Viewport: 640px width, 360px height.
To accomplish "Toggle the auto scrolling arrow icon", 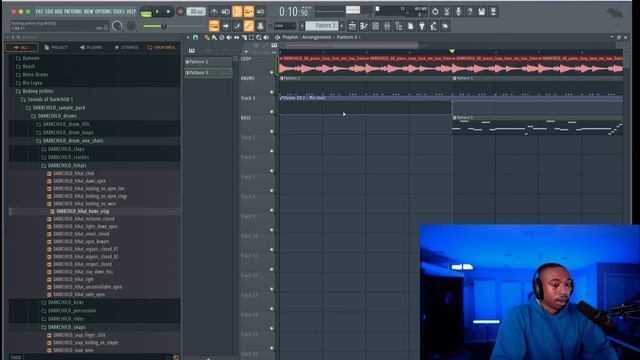I will [226, 26].
